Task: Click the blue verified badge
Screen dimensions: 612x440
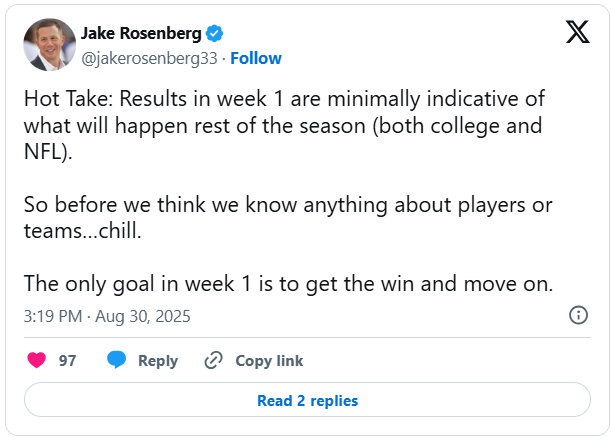Action: coord(215,33)
